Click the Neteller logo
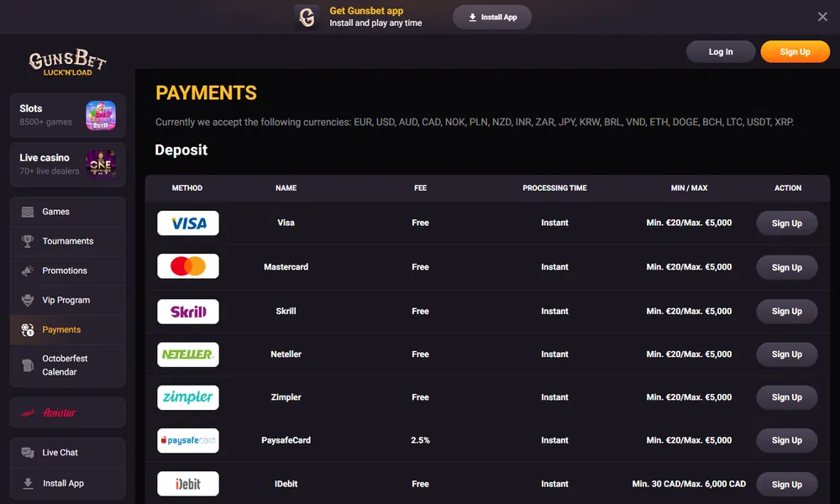The width and height of the screenshot is (840, 504). (x=188, y=354)
